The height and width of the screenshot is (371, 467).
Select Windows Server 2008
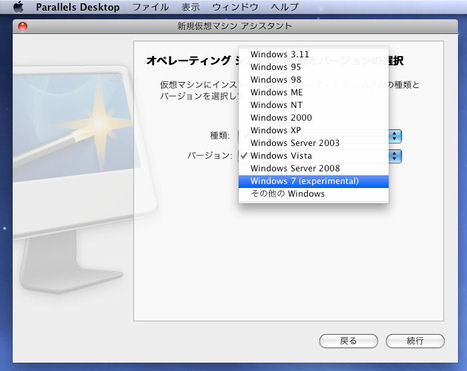[314, 168]
